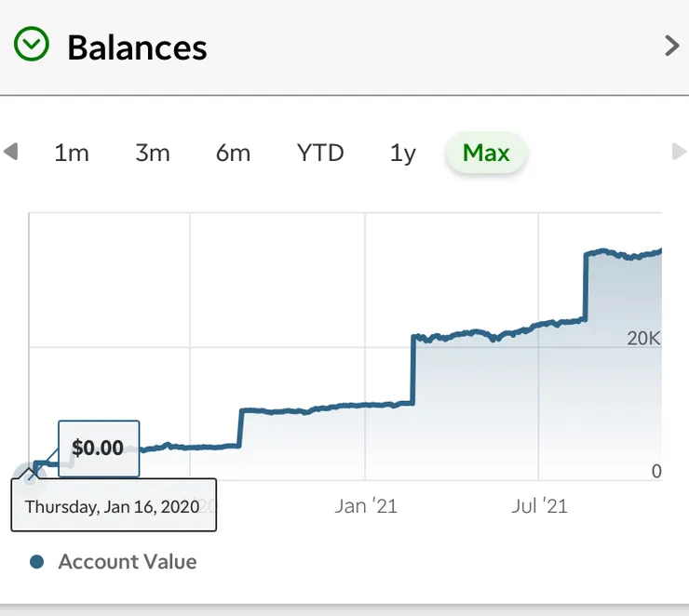This screenshot has width=689, height=616.
Task: Show the 6m balance history
Action: 233,153
